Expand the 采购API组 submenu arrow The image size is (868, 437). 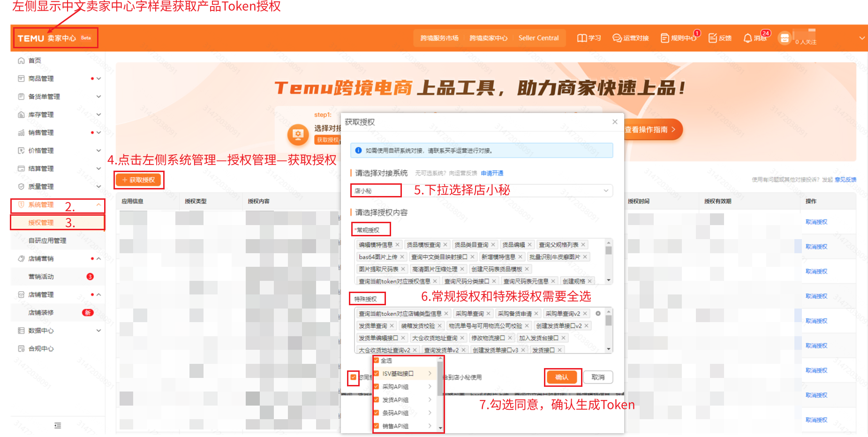point(430,387)
